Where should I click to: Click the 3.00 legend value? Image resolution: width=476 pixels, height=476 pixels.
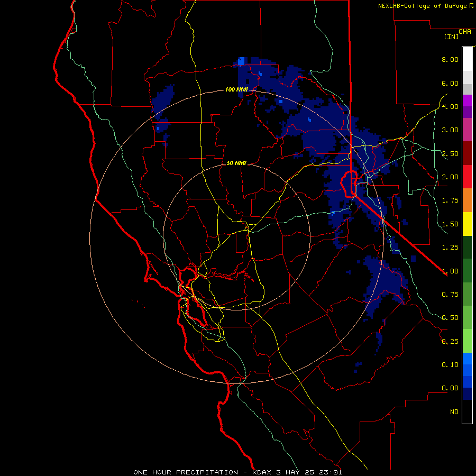[x=450, y=130]
